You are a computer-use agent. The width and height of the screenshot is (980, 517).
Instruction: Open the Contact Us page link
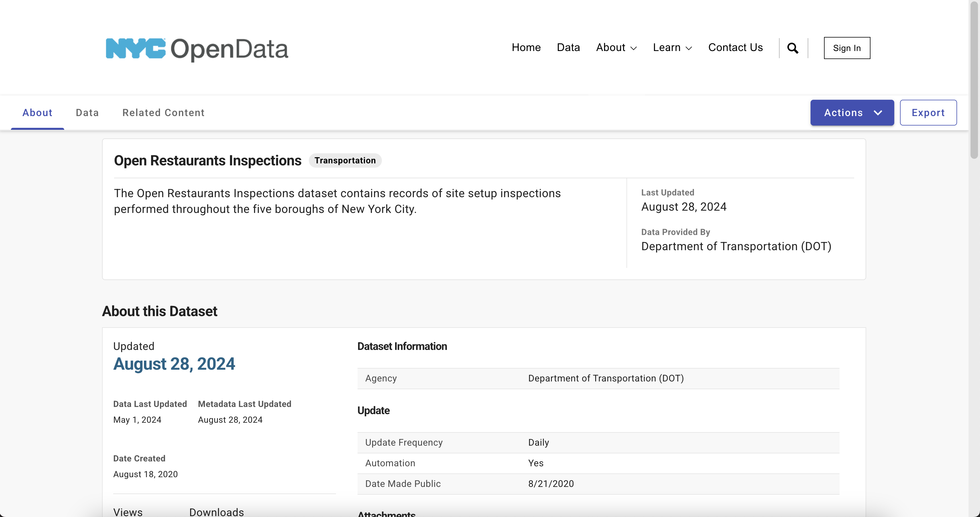tap(735, 48)
